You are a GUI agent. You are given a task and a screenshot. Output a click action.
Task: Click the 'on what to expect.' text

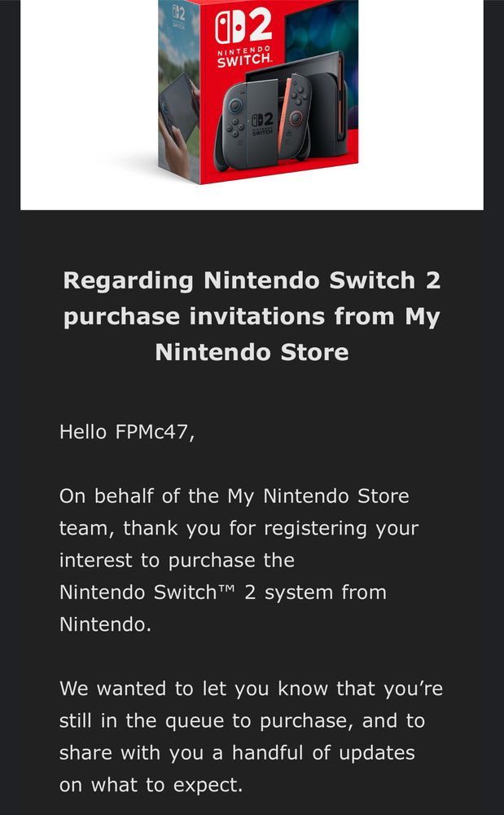click(x=151, y=785)
